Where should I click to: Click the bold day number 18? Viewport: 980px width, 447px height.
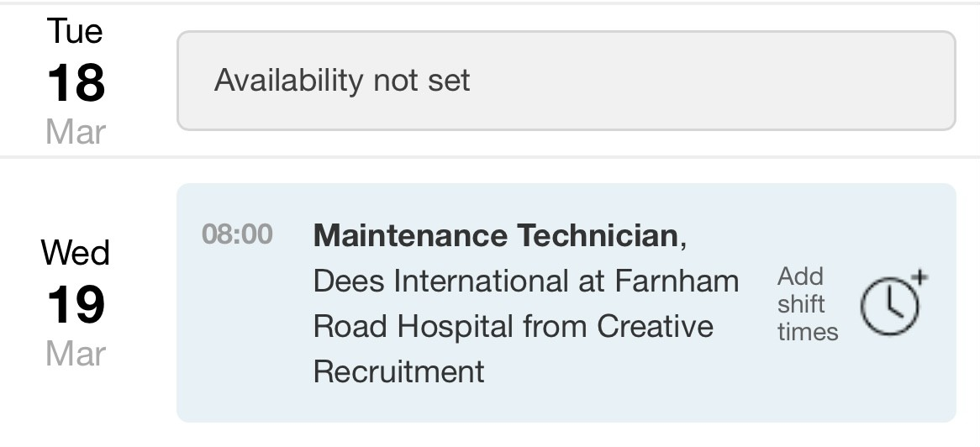[76, 82]
